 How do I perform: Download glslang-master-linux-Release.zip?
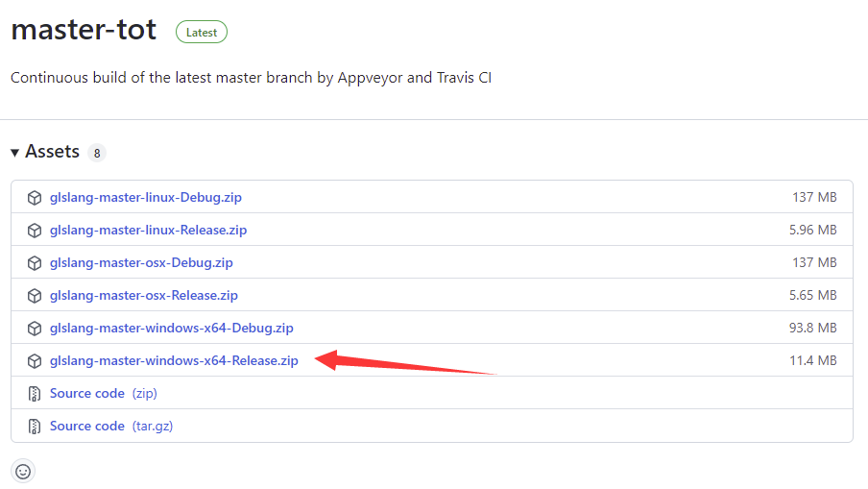pos(148,231)
